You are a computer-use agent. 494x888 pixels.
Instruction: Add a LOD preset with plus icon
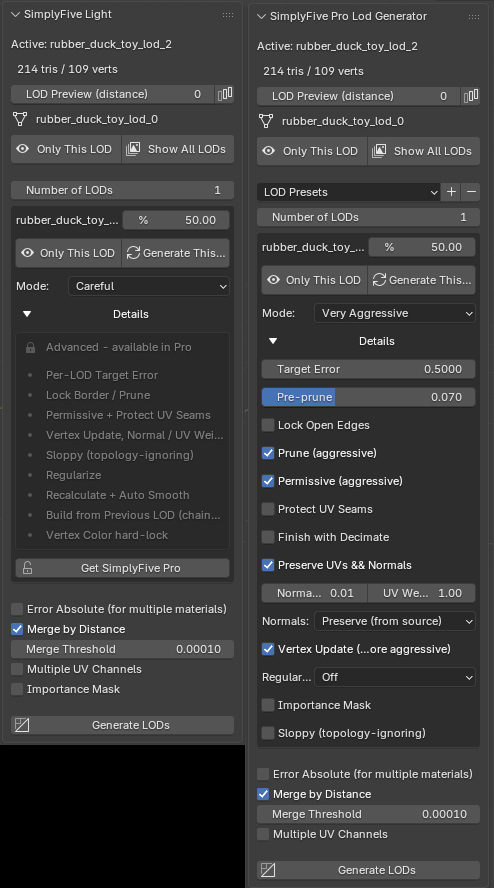click(x=451, y=192)
